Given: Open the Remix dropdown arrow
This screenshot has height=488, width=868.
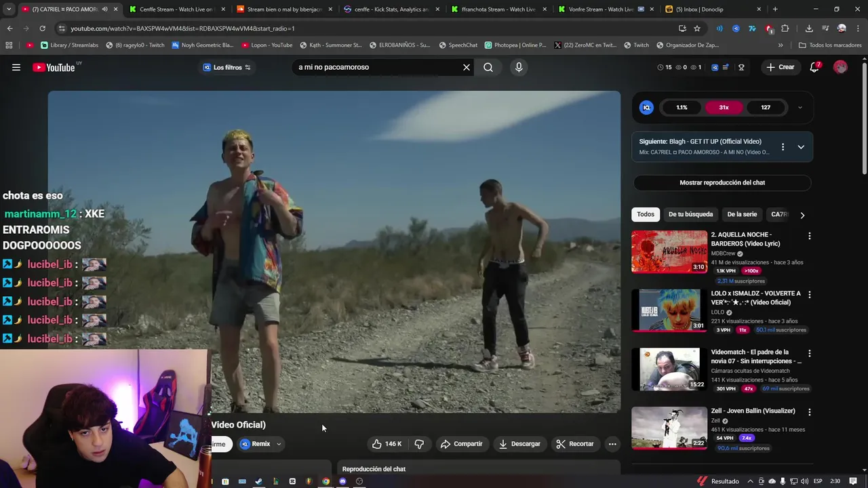Looking at the screenshot, I should click(x=279, y=444).
